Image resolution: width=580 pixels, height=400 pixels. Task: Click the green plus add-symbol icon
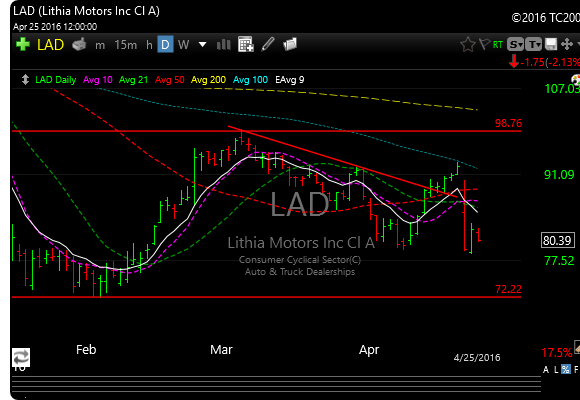pyautogui.click(x=23, y=44)
